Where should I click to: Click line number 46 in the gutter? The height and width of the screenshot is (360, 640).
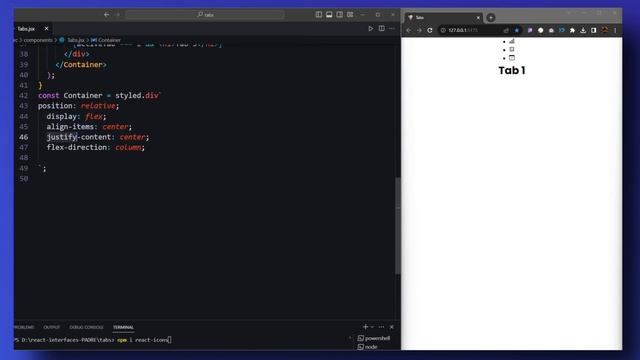click(x=24, y=137)
